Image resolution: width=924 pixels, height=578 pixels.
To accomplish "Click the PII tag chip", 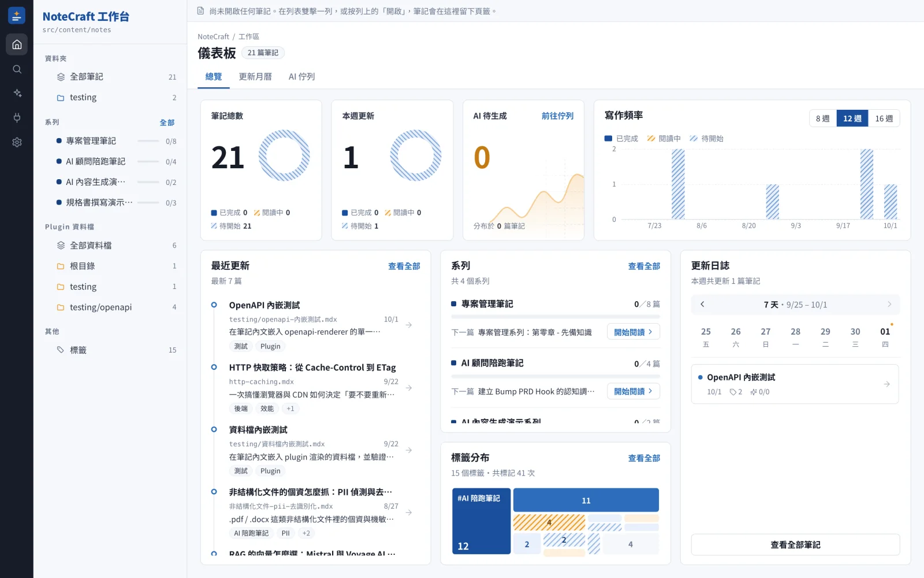I will pos(285,533).
